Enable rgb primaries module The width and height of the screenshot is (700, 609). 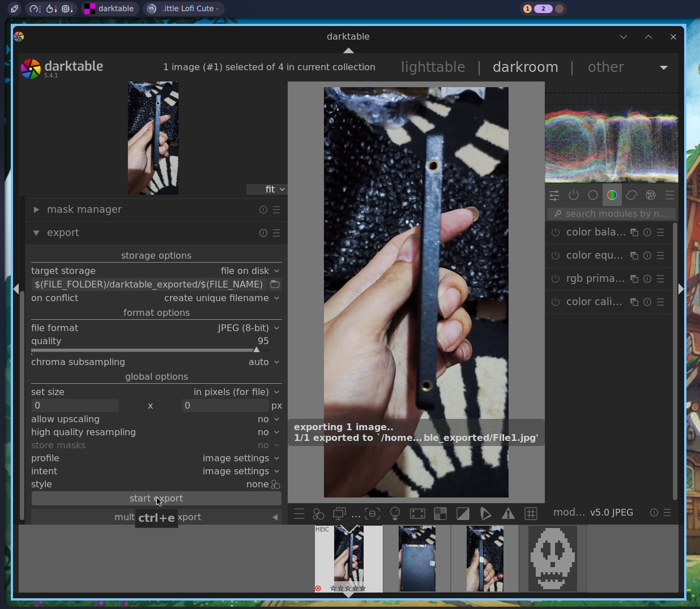coord(556,279)
